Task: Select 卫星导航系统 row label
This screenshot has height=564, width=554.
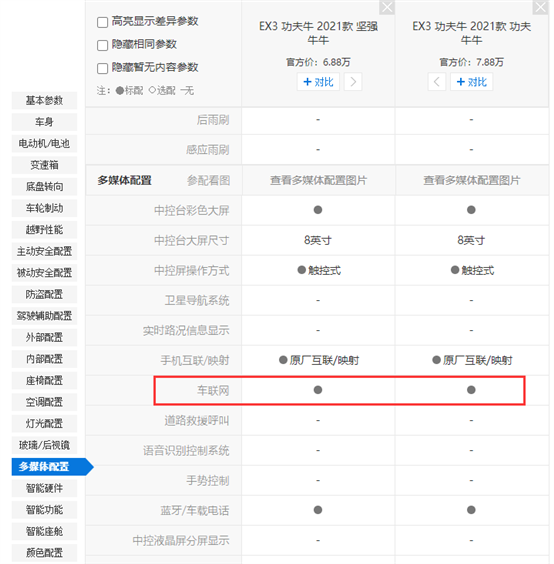Action: point(197,301)
